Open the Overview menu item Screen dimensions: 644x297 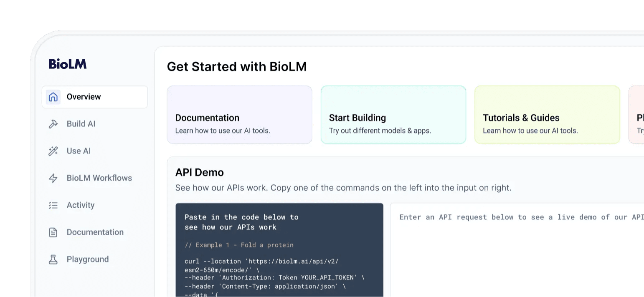point(84,97)
